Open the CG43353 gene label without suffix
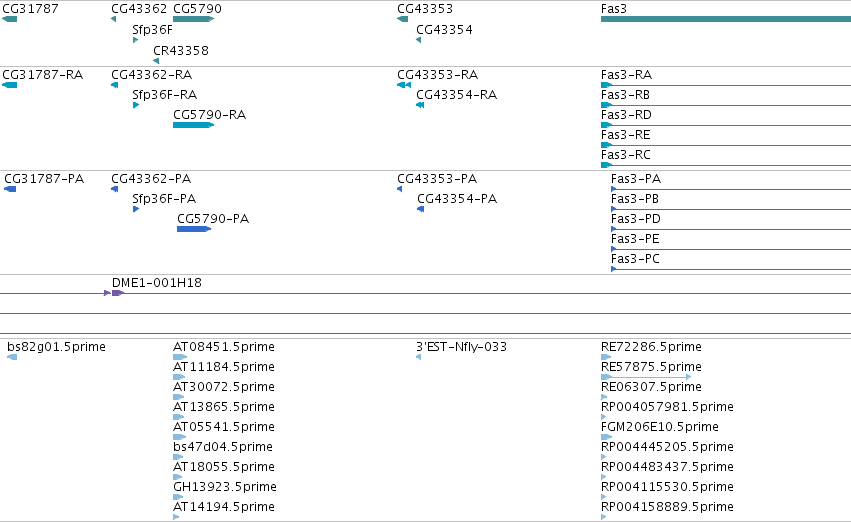This screenshot has width=851, height=522. click(425, 9)
